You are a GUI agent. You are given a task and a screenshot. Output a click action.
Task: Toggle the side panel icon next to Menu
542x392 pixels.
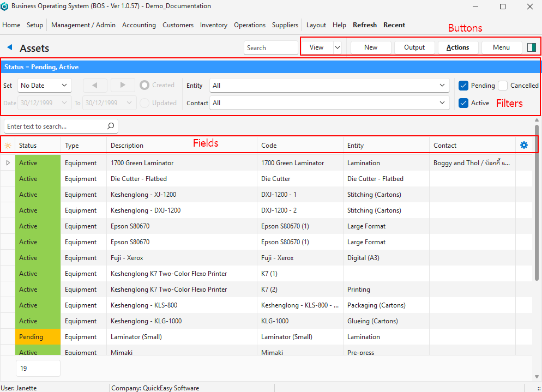point(532,47)
